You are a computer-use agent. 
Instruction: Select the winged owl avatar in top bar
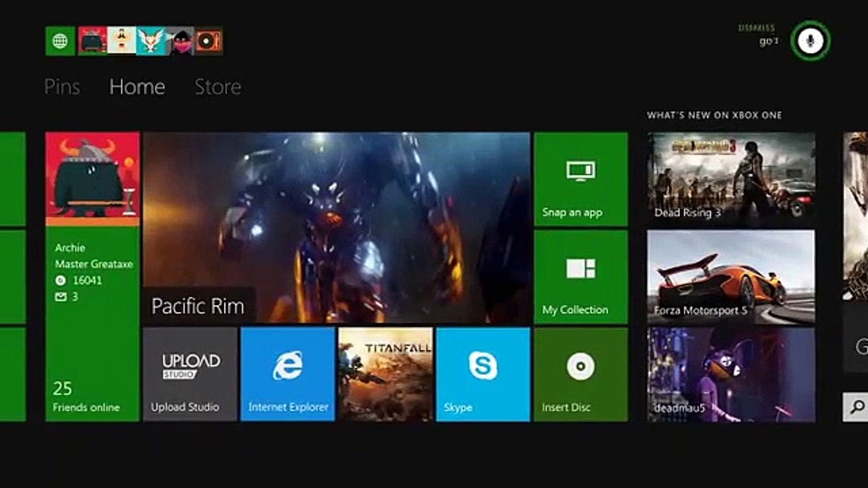(x=151, y=41)
